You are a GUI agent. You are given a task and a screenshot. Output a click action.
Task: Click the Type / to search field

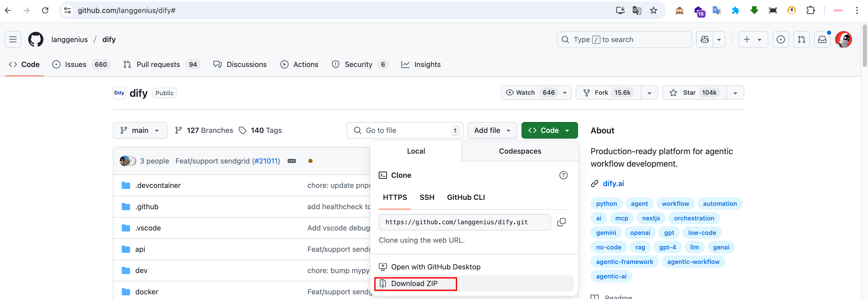(624, 39)
